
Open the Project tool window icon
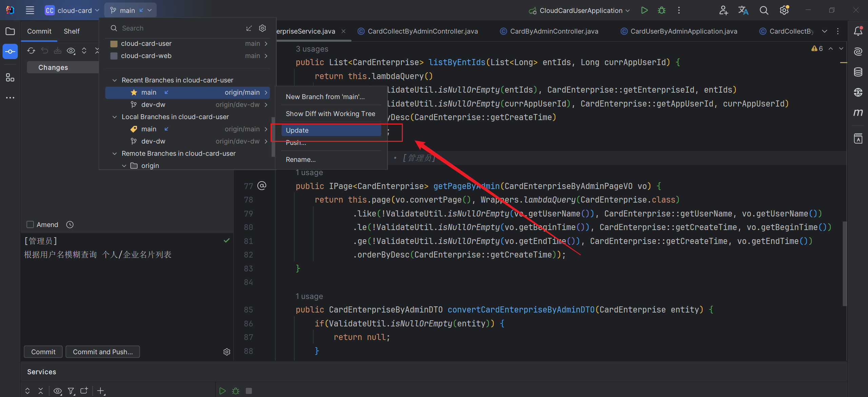coord(10,31)
